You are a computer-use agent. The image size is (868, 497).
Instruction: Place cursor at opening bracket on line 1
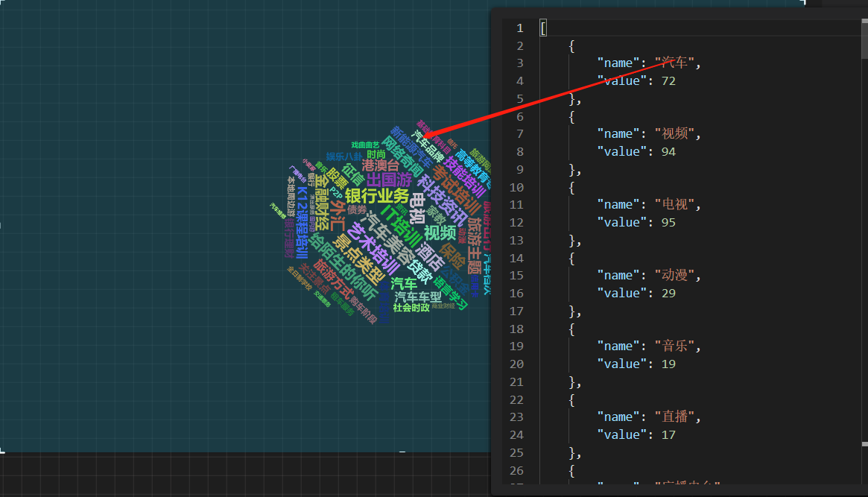[543, 28]
